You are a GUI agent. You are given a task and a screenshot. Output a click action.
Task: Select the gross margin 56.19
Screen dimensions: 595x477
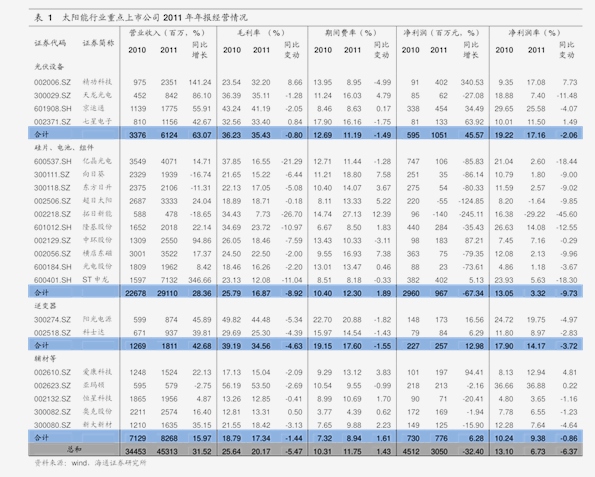click(x=231, y=386)
